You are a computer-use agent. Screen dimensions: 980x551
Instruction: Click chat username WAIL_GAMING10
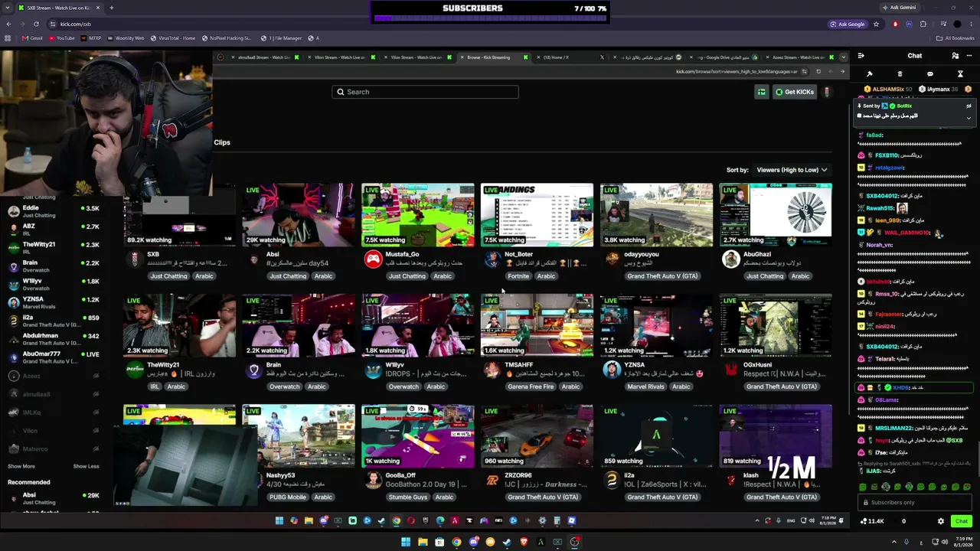(x=905, y=233)
